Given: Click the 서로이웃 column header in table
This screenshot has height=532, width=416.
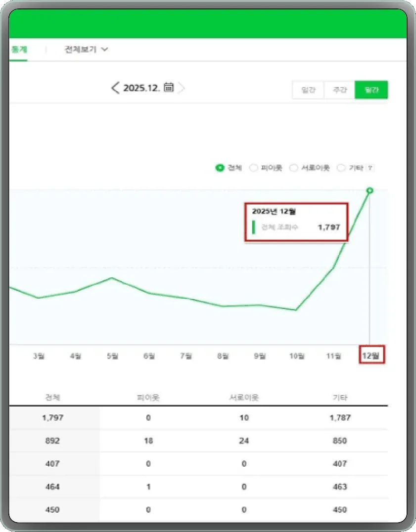Looking at the screenshot, I should click(244, 398).
